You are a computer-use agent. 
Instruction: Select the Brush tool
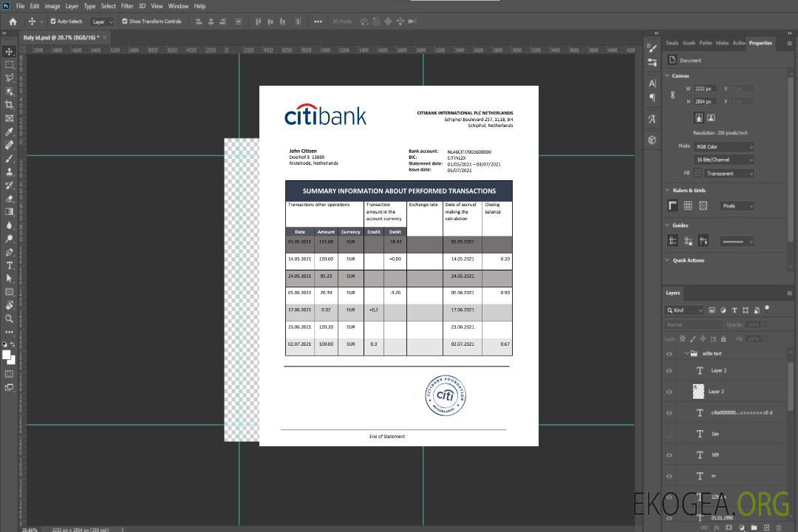(x=9, y=158)
